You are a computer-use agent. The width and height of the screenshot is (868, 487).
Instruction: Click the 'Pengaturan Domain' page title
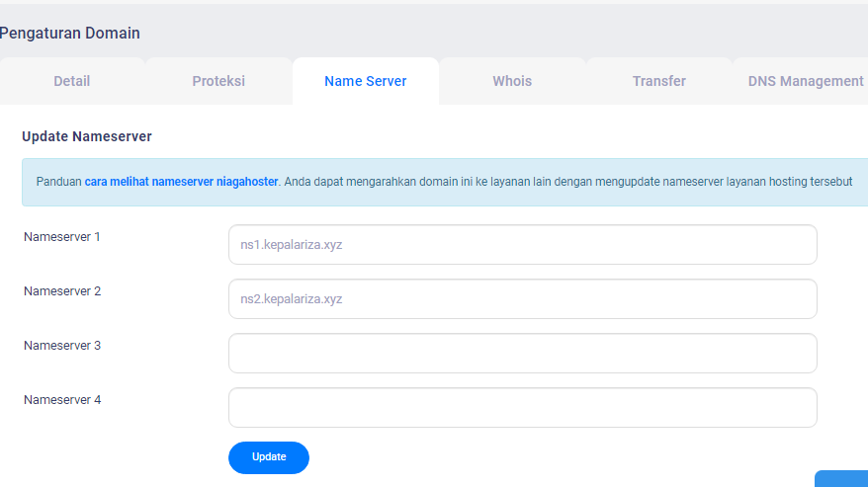69,33
